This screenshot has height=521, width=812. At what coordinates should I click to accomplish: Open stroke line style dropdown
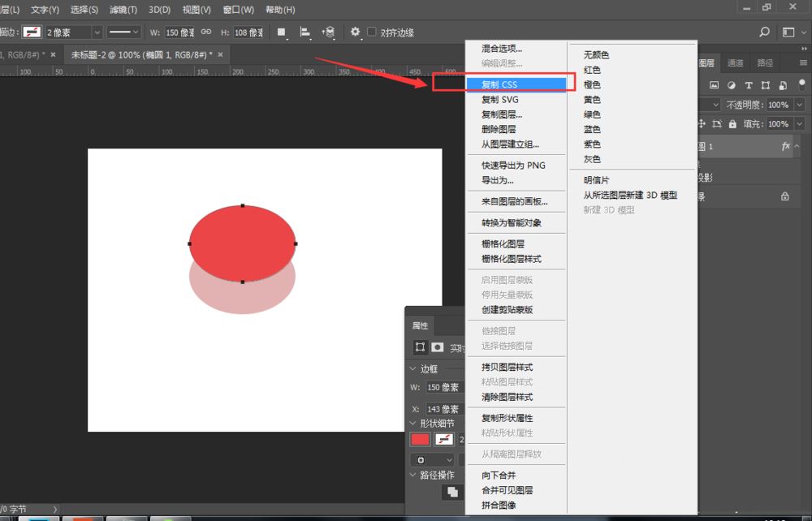[123, 32]
